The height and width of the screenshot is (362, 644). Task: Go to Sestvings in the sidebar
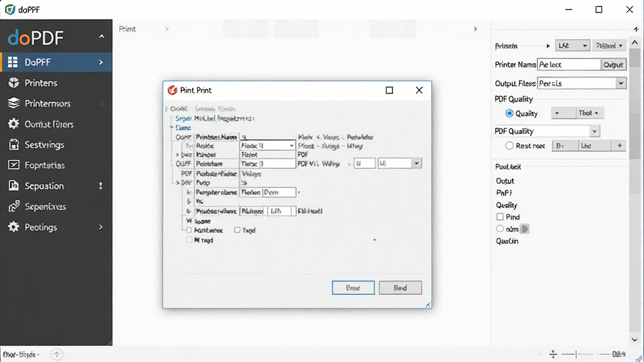click(56, 145)
